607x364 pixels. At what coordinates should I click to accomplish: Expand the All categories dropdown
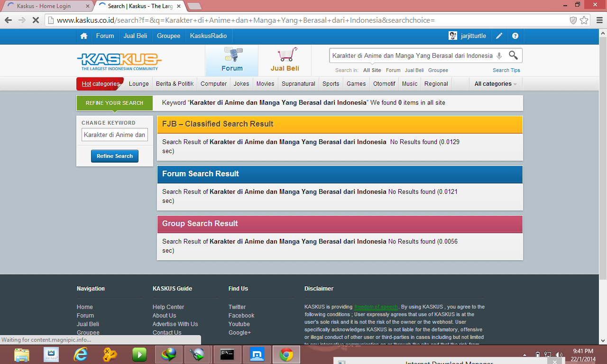[496, 84]
